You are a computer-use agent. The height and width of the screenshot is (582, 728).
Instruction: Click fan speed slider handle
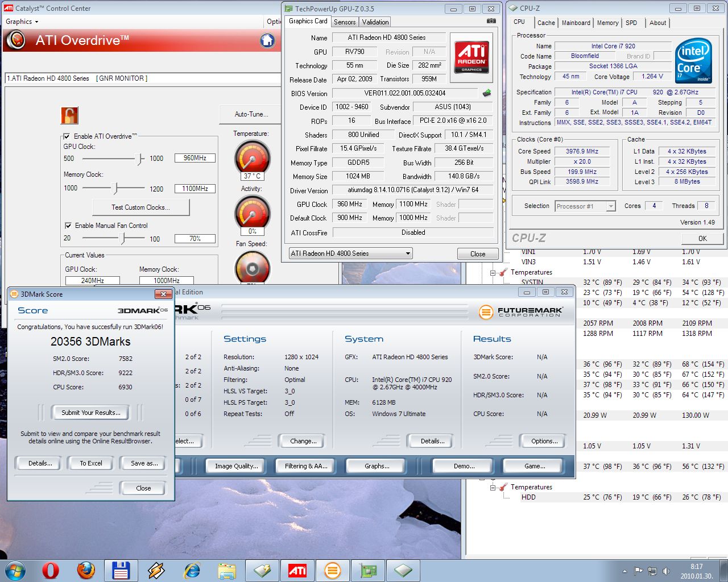[123, 239]
